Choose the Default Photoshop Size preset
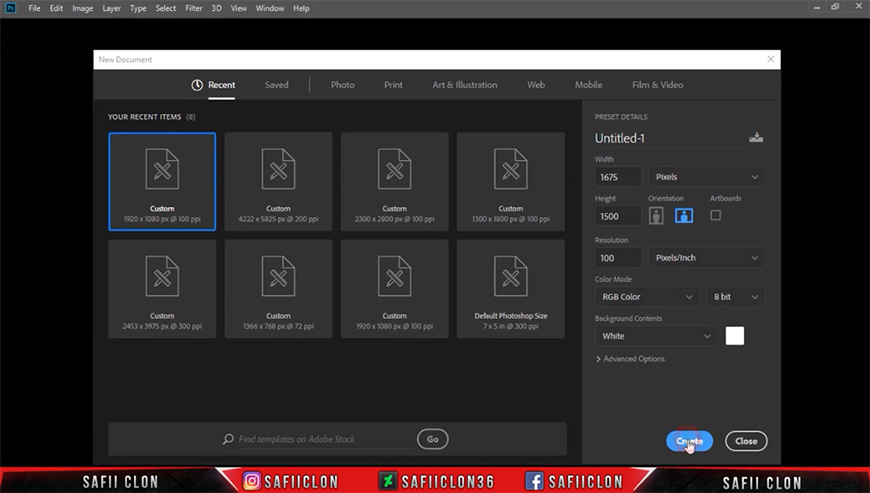Screen dimensions: 870x493 click(510, 289)
